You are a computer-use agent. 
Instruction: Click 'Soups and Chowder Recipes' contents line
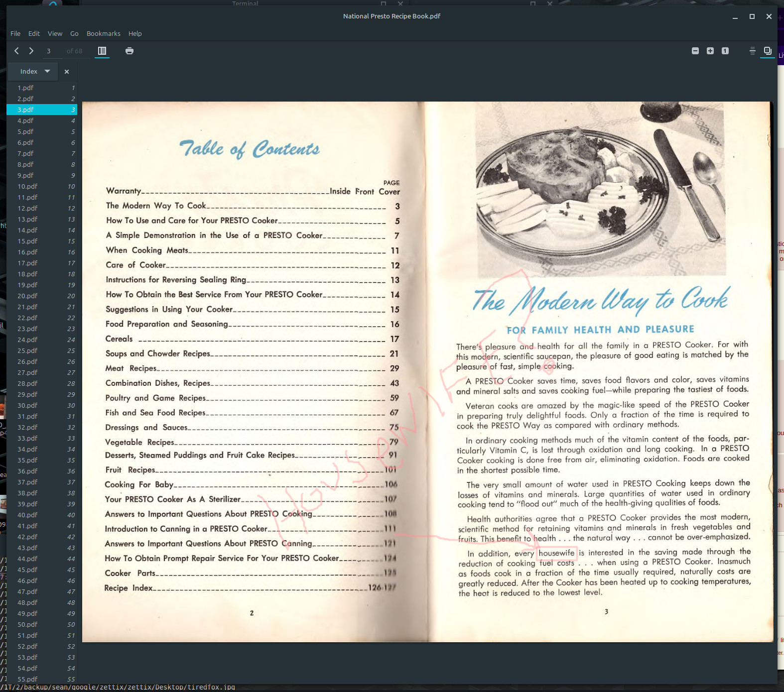252,354
